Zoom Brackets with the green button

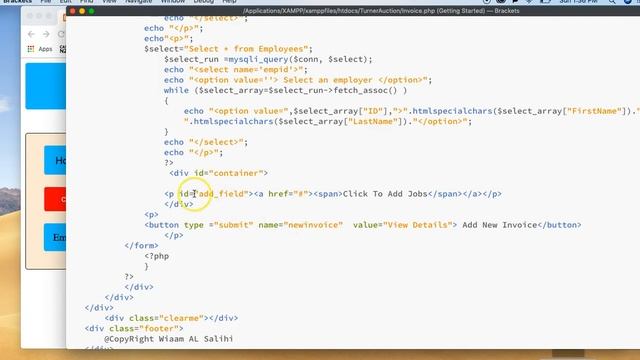(x=91, y=11)
